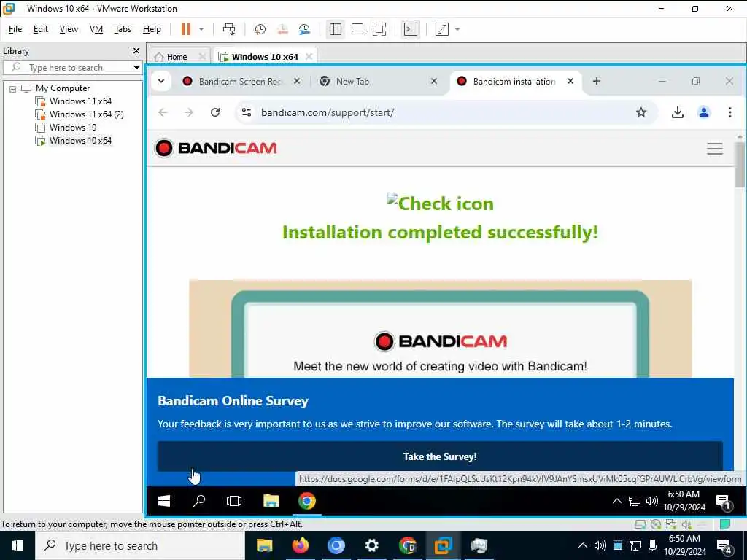This screenshot has width=747, height=560.
Task: Click the Bandicam logo in the page header
Action: coord(216,148)
